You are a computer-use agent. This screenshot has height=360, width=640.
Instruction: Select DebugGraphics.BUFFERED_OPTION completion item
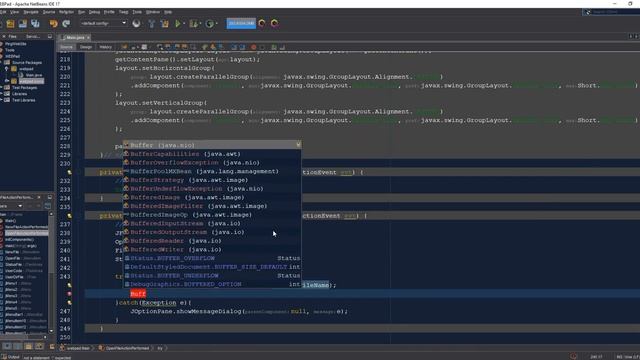click(212, 284)
